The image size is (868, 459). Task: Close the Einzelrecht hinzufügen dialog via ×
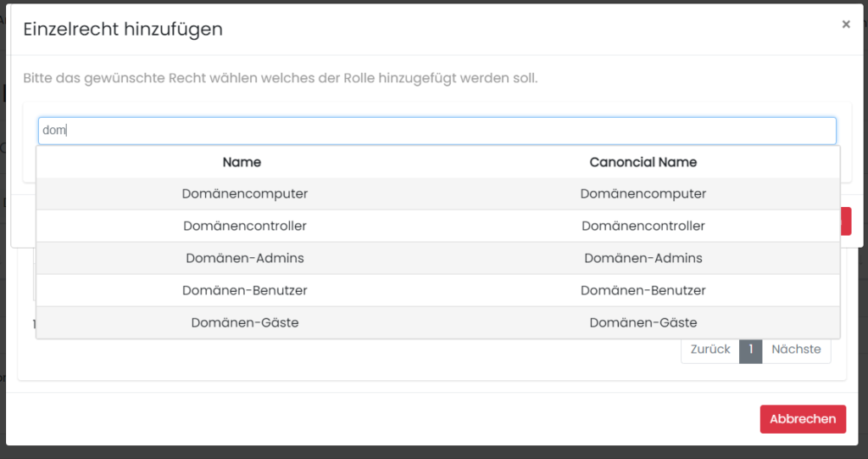(845, 25)
